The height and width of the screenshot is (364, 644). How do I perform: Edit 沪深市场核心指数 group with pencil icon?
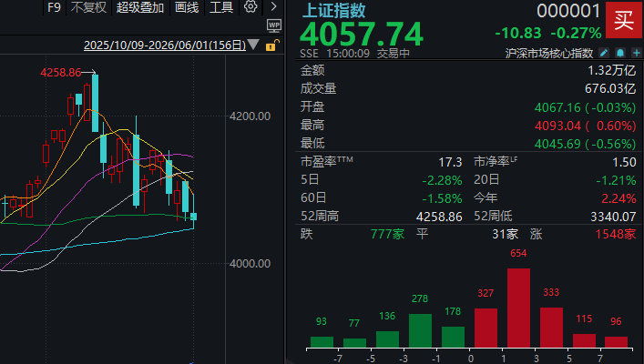click(x=603, y=53)
